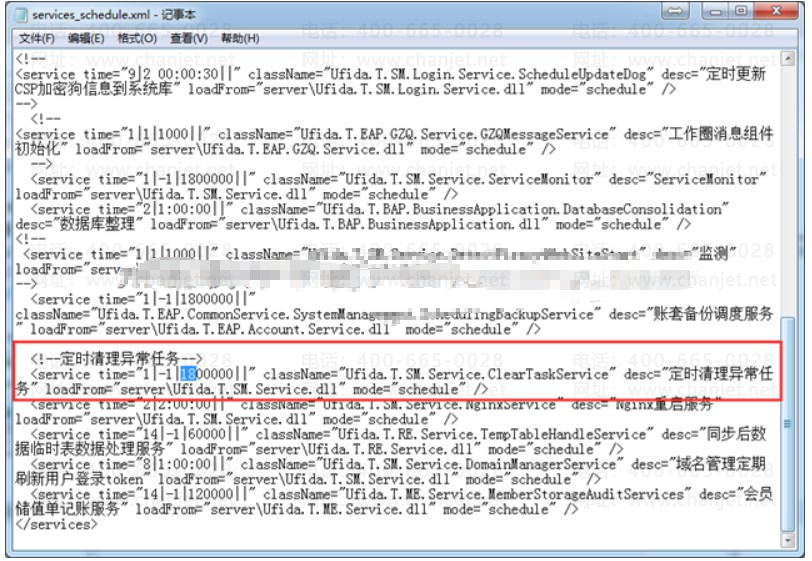Open the 文件(F) menu

[x=36, y=38]
